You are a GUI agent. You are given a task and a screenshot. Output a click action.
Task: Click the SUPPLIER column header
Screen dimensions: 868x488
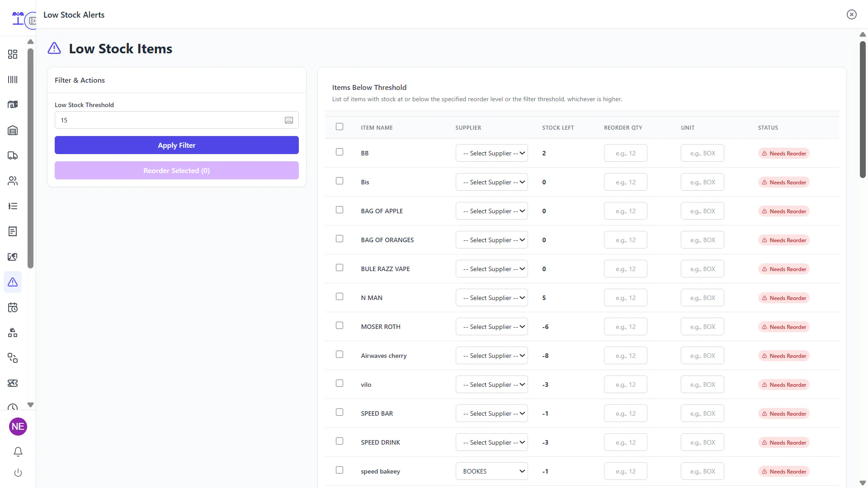point(468,128)
